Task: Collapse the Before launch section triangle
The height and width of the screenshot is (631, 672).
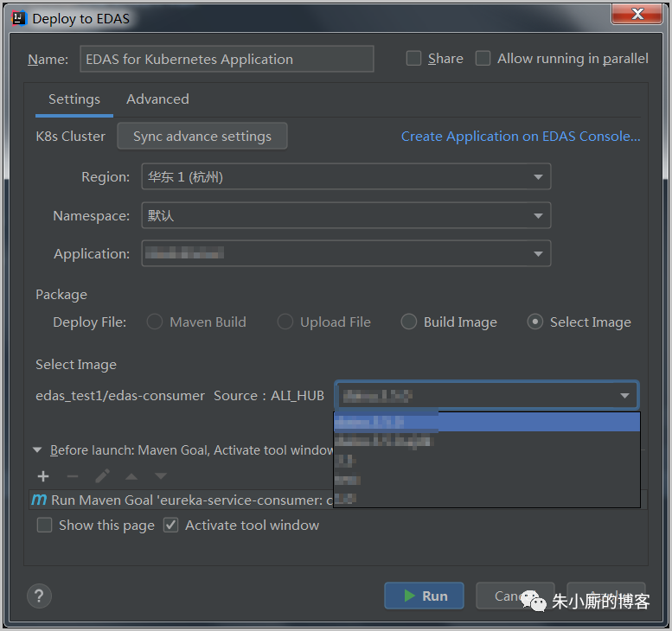Action: (37, 450)
